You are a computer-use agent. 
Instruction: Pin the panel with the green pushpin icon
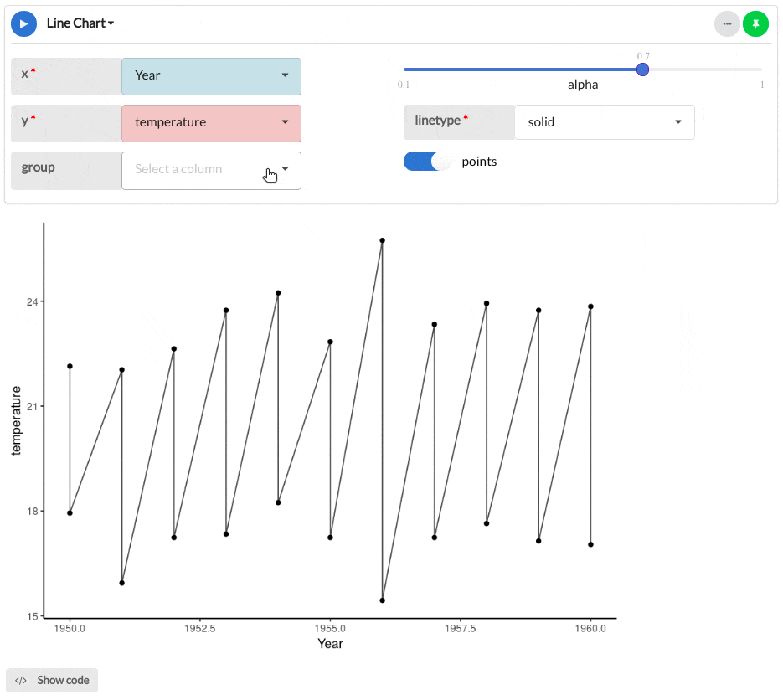click(755, 24)
